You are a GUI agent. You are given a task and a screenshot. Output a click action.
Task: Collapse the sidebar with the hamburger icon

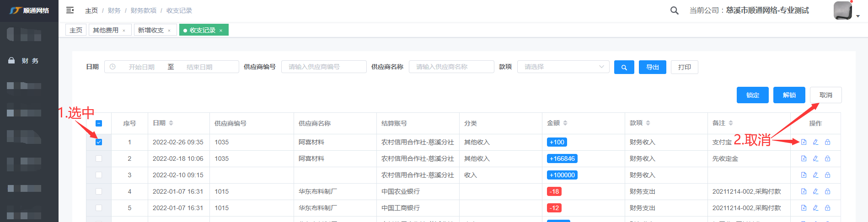(70, 10)
